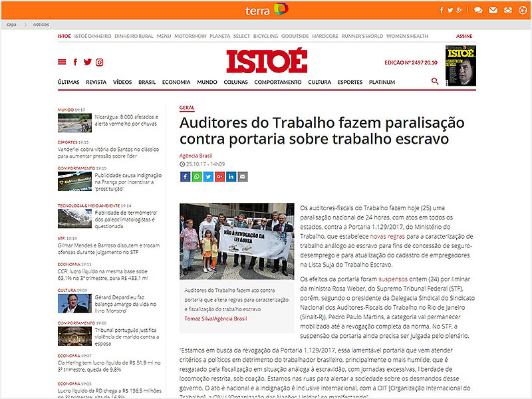
Task: Open the GERAL category label
Action: point(187,108)
